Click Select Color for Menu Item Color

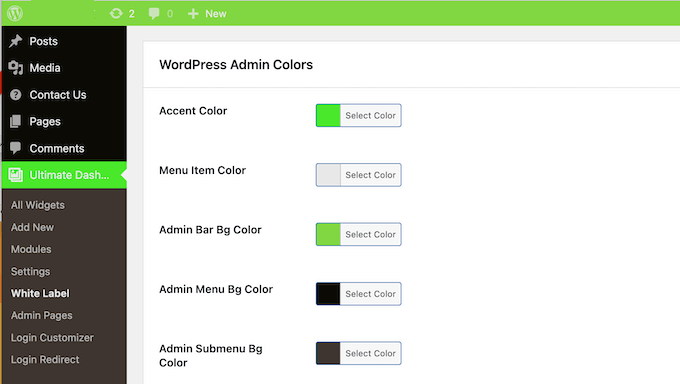[370, 175]
